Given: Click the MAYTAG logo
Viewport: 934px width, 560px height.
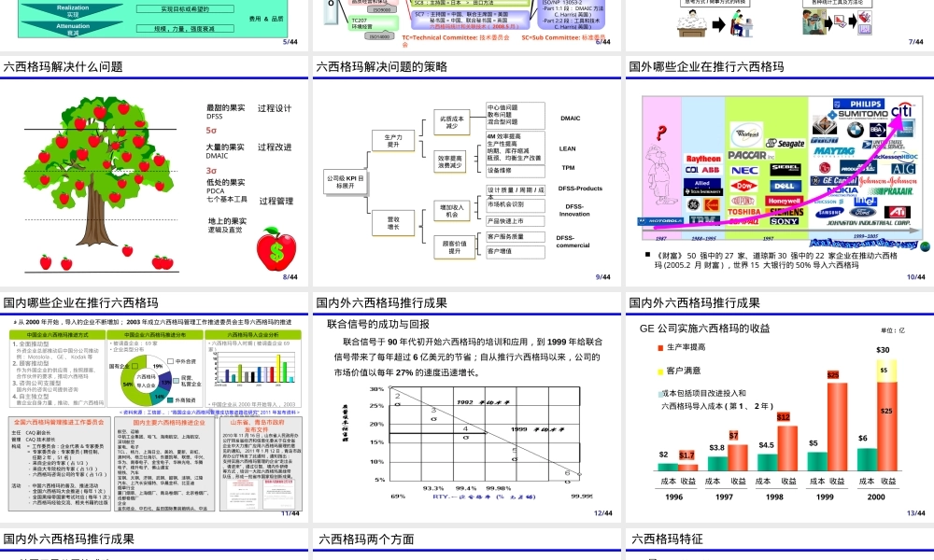Looking at the screenshot, I should pos(834,151).
